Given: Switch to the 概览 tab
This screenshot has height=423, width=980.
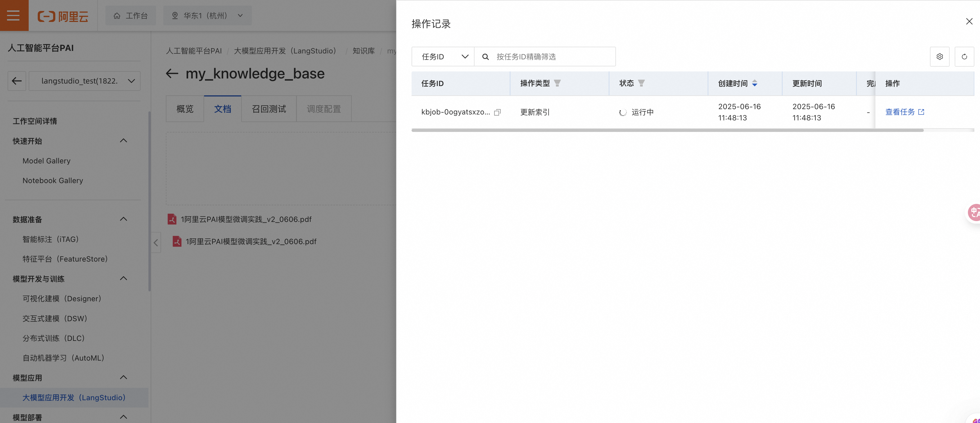Looking at the screenshot, I should [185, 109].
